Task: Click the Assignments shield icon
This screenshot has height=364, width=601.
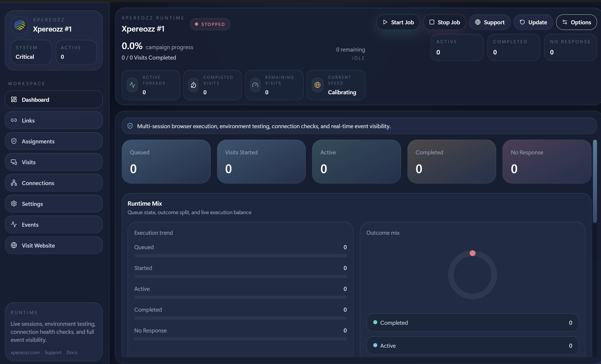Action: coord(14,141)
